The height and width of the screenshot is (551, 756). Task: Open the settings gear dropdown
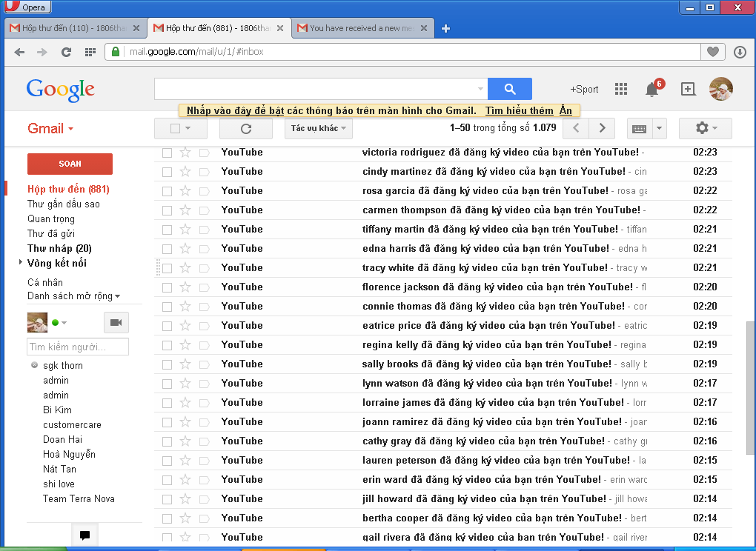coord(705,129)
